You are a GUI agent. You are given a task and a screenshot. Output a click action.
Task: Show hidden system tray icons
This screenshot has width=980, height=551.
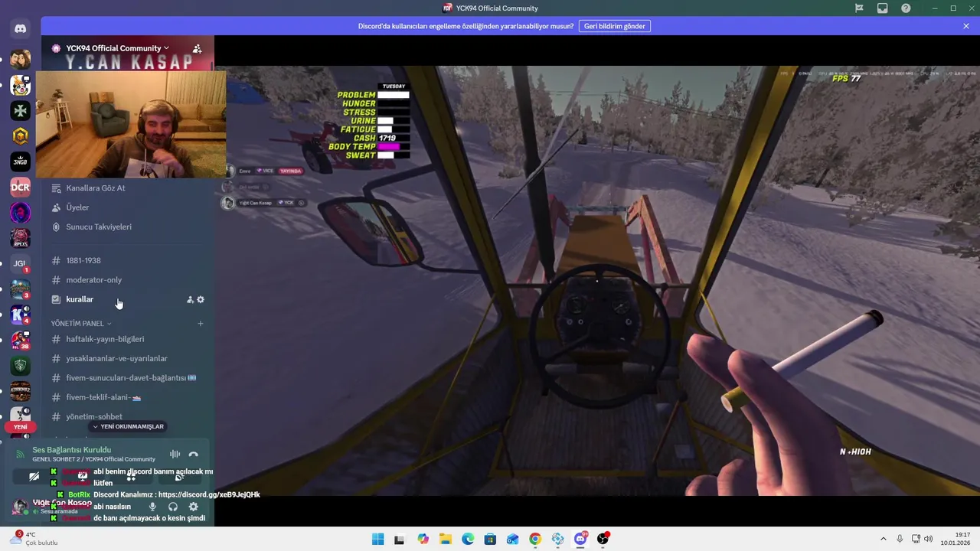coord(883,539)
